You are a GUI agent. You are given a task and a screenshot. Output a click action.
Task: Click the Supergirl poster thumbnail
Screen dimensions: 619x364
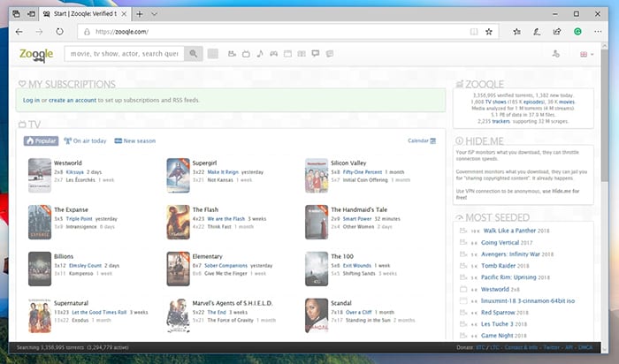click(x=178, y=175)
